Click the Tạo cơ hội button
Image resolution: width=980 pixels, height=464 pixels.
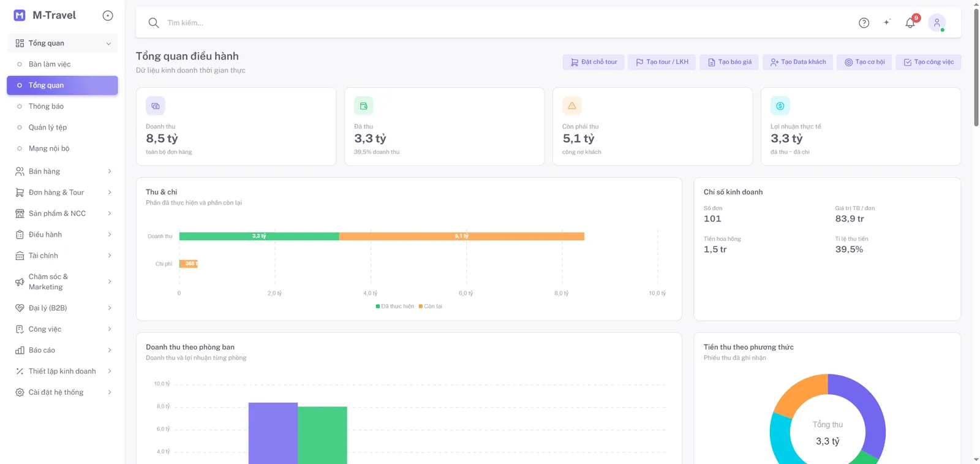click(864, 62)
